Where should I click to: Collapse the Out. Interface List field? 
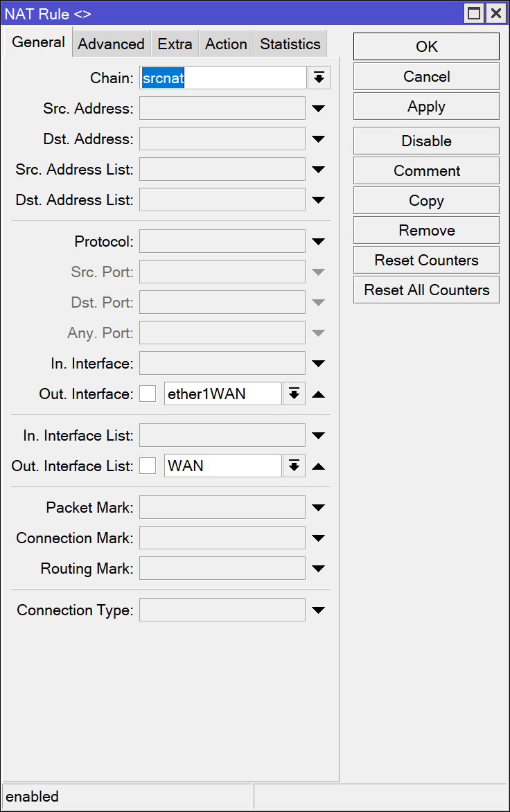(x=318, y=466)
